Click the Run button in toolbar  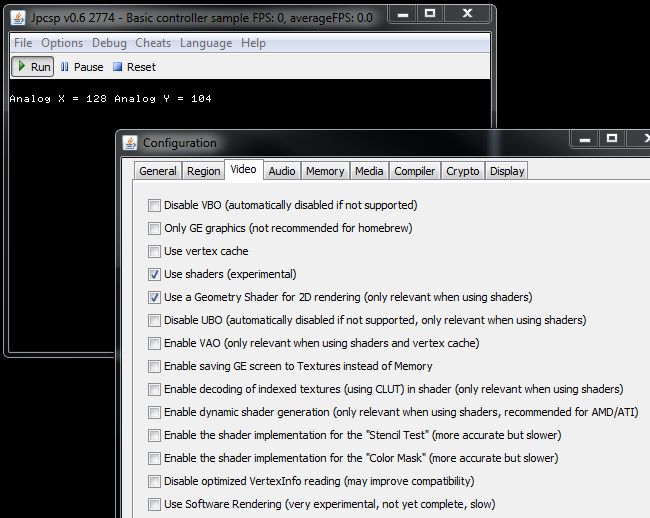[32, 67]
